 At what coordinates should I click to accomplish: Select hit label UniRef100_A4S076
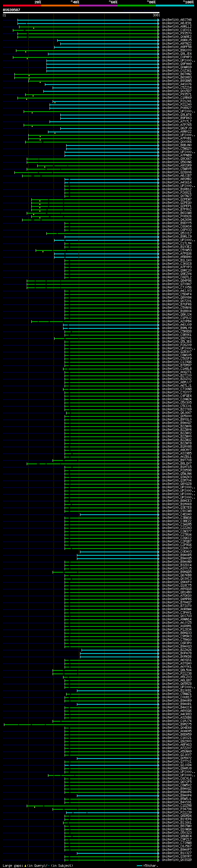tap(177, 84)
